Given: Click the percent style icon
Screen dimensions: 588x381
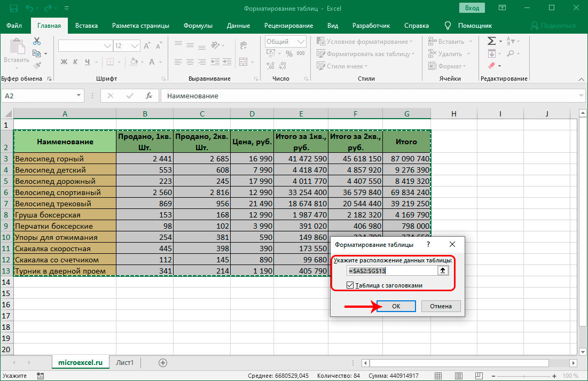Looking at the screenshot, I should click(289, 54).
